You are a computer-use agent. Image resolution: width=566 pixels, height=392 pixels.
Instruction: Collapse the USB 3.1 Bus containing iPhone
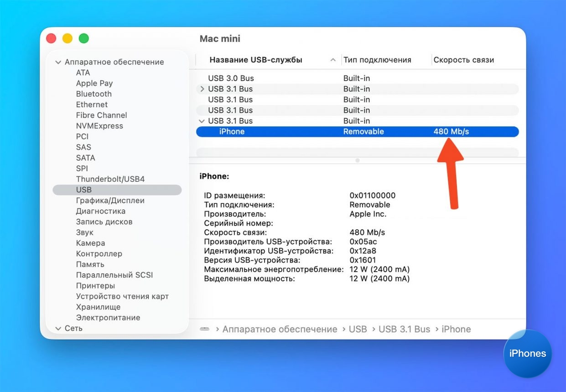tap(202, 121)
